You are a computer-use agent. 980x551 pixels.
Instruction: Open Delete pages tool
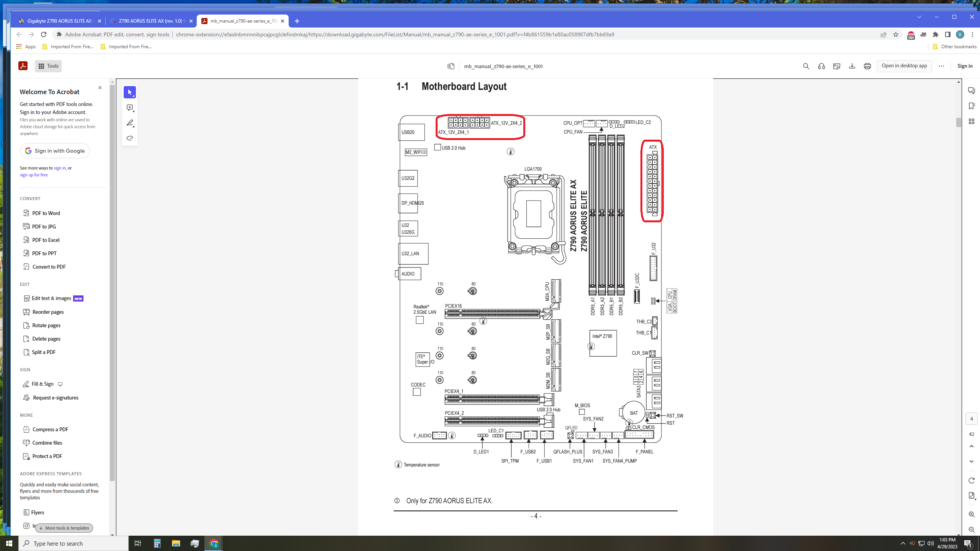42,339
